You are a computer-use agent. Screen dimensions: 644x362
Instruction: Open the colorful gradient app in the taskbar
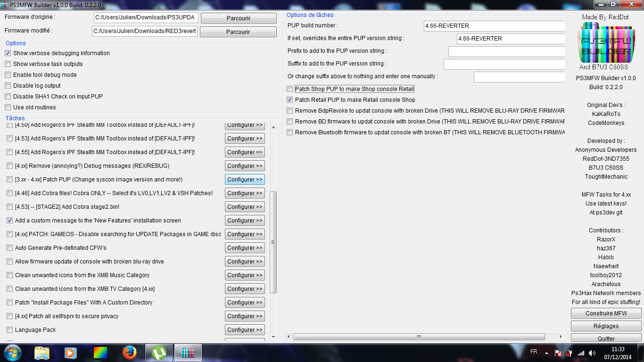pos(100,352)
